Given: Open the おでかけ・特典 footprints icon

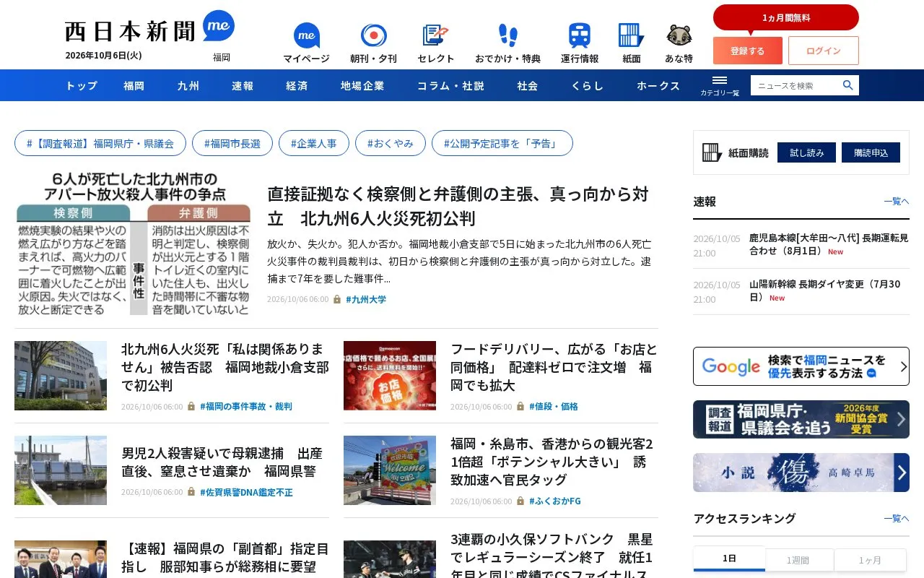Looking at the screenshot, I should tap(507, 35).
